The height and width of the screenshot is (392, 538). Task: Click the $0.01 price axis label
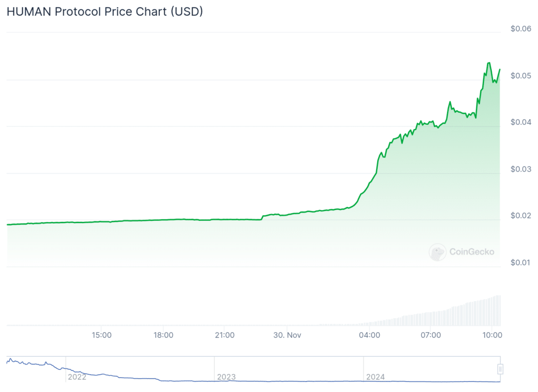(x=521, y=262)
